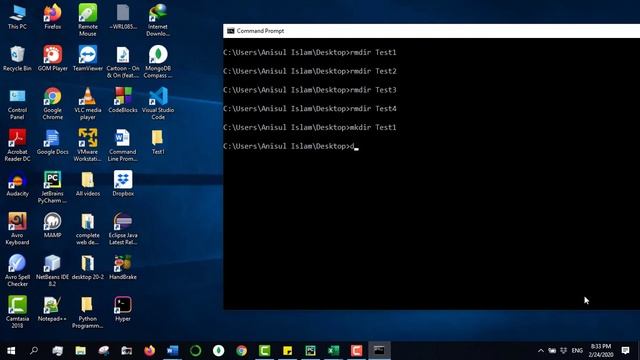Click the 'mkdir Test1' command line
The width and height of the screenshot is (640, 360).
(x=310, y=127)
